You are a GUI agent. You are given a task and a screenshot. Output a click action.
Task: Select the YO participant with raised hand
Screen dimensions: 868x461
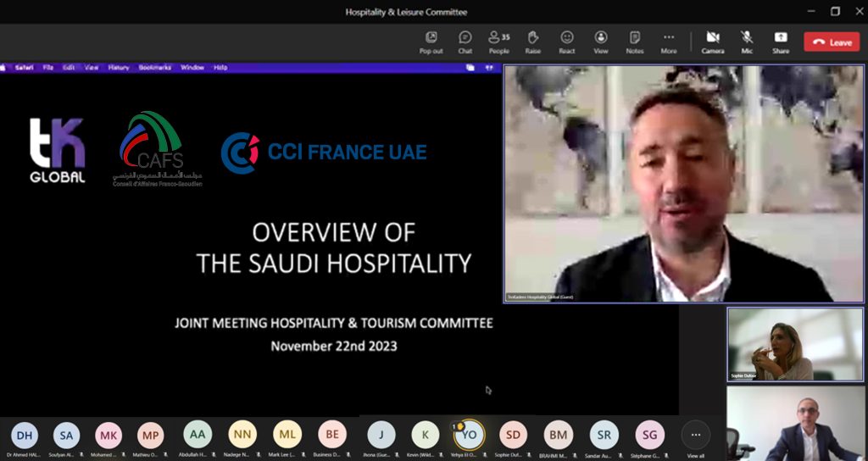click(x=469, y=435)
